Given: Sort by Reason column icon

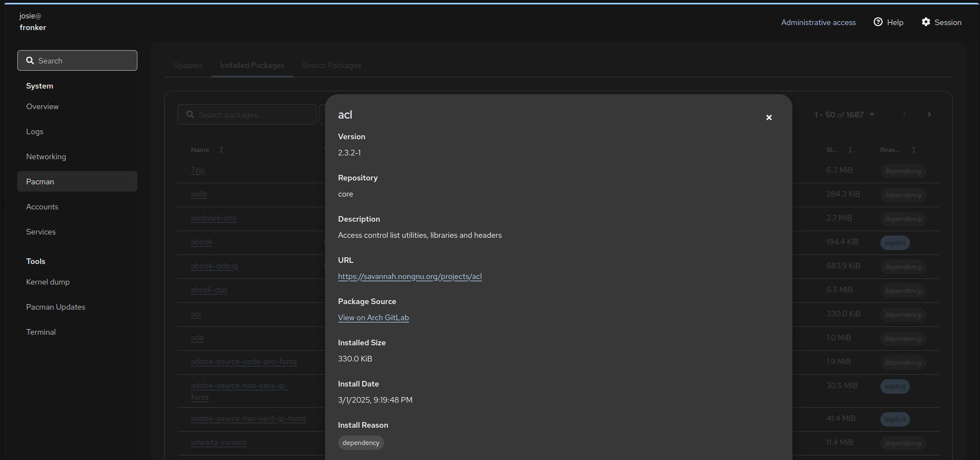Looking at the screenshot, I should pyautogui.click(x=913, y=150).
